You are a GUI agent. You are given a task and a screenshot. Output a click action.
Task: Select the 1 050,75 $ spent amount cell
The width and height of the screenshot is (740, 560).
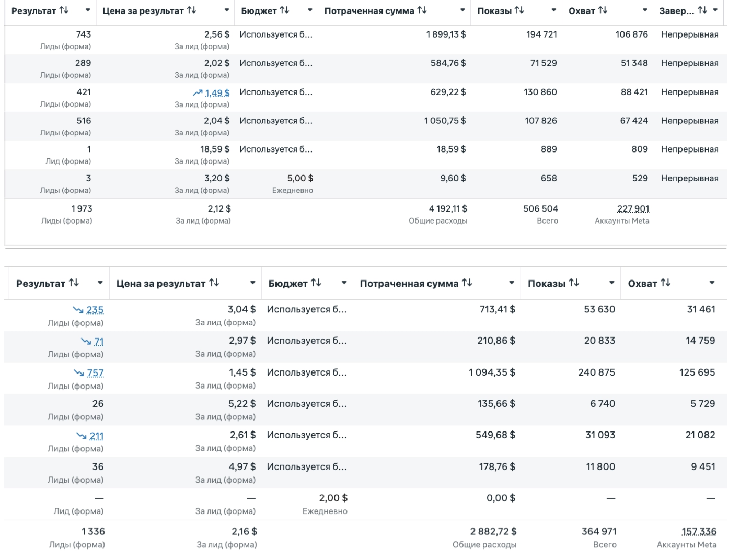pos(445,121)
